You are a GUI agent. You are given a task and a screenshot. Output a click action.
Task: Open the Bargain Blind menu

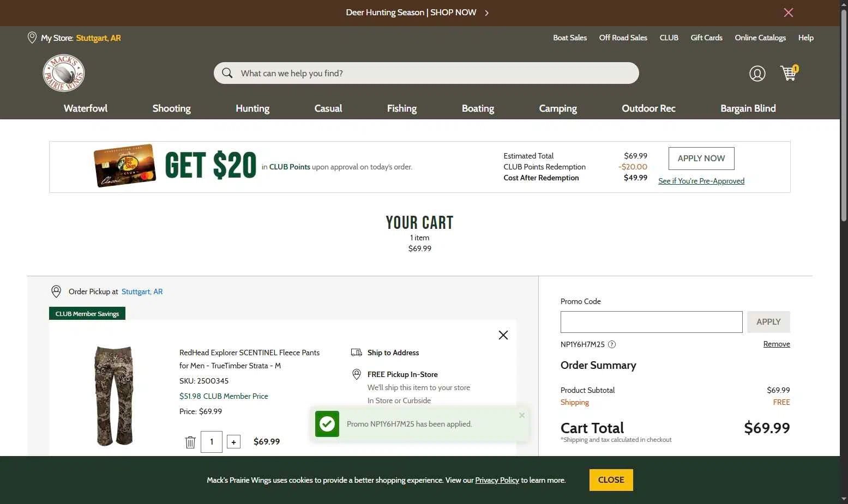point(748,108)
